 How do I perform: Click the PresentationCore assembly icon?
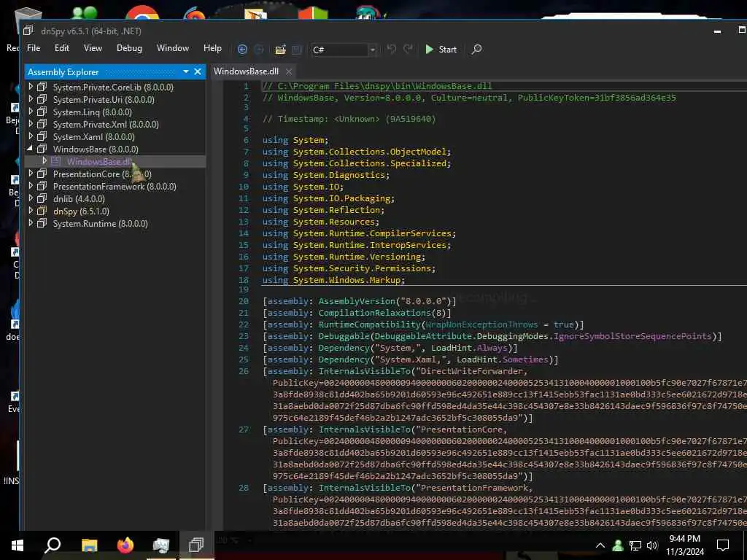point(42,174)
